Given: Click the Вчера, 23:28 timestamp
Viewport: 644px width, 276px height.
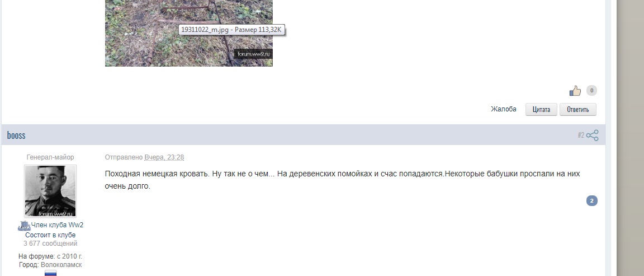Looking at the screenshot, I should [x=164, y=157].
